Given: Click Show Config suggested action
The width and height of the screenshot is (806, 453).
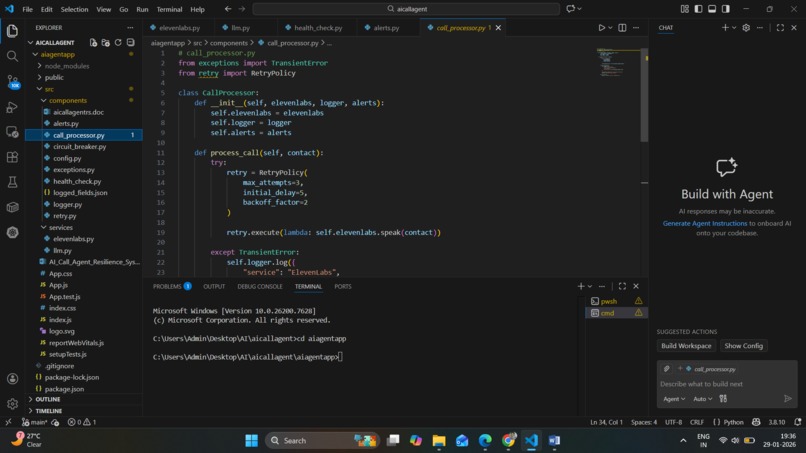Looking at the screenshot, I should tap(743, 346).
